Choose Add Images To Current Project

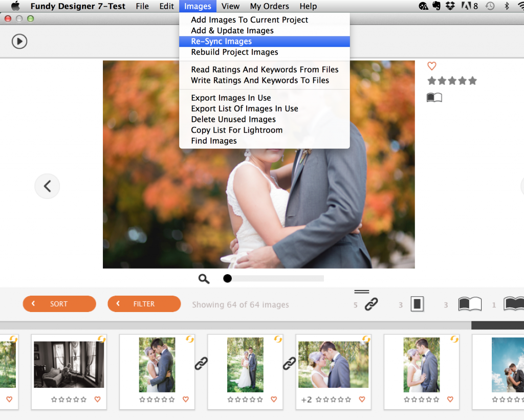click(265, 20)
